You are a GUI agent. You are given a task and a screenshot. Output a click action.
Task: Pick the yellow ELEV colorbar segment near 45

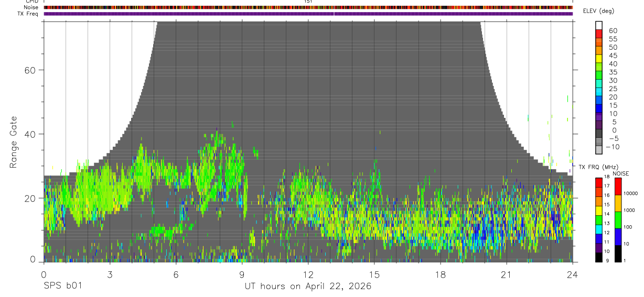point(599,59)
